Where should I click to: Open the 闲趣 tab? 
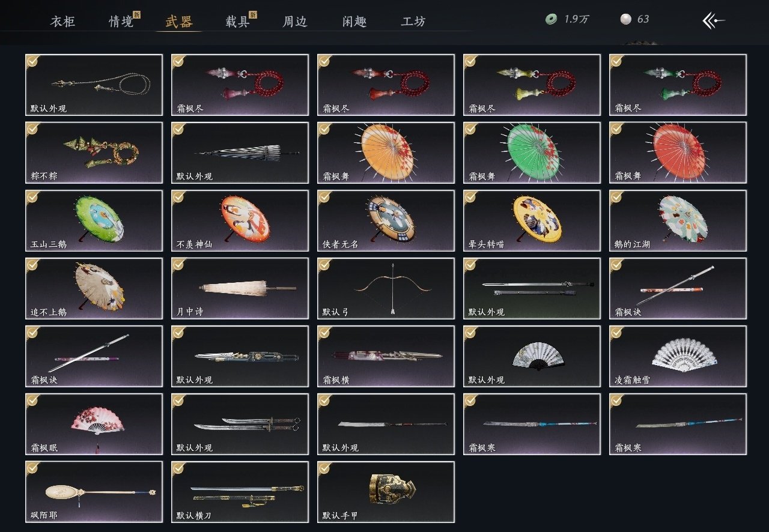pos(354,22)
